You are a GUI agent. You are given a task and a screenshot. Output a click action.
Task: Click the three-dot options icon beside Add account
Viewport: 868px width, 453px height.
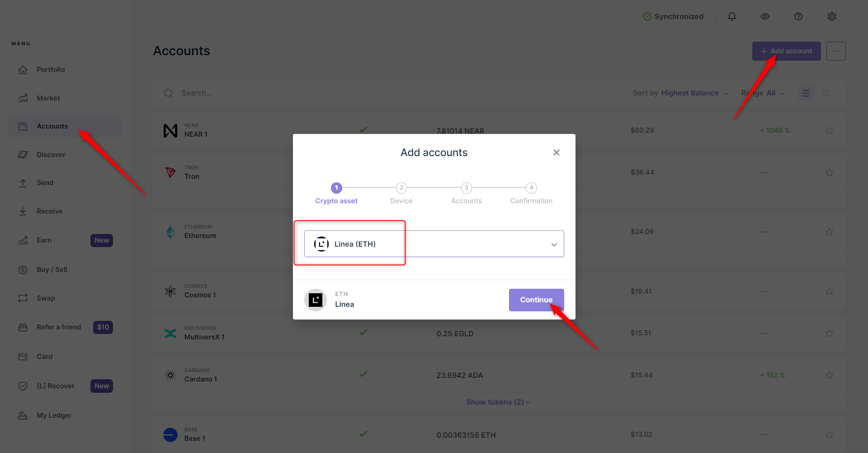pos(836,51)
